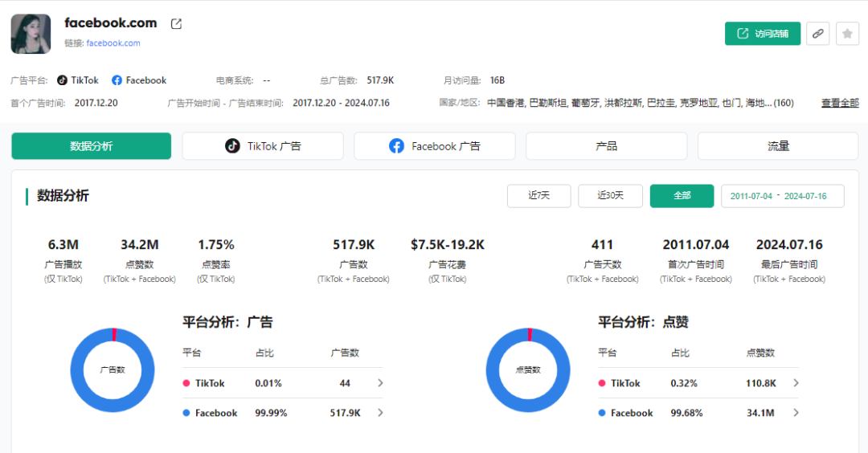The width and height of the screenshot is (868, 453).
Task: Click the 0.01% TikTok ad share
Action: [268, 383]
